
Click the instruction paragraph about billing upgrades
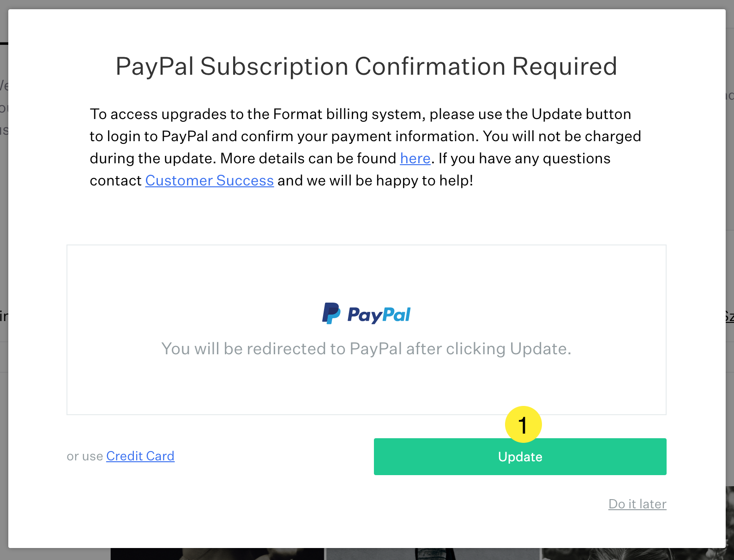[x=365, y=147]
